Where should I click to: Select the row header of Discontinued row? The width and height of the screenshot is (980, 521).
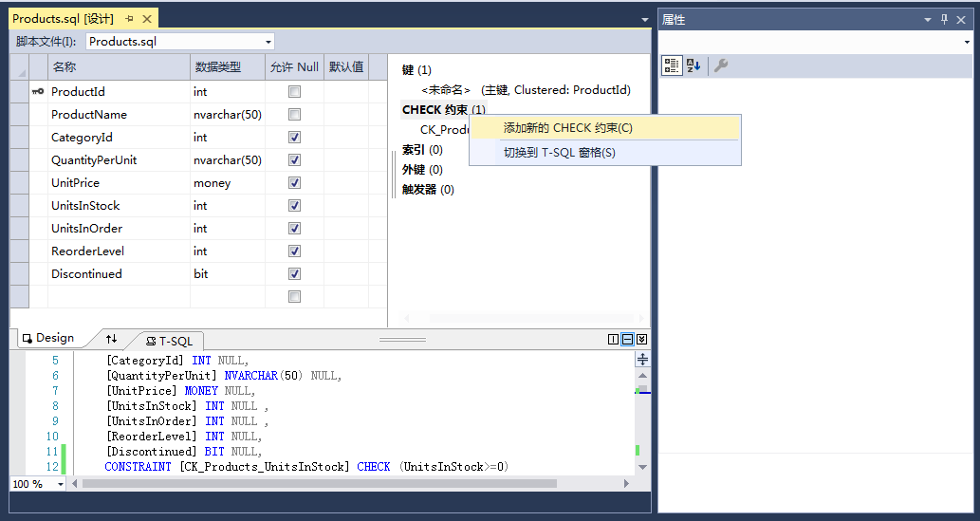[x=19, y=274]
